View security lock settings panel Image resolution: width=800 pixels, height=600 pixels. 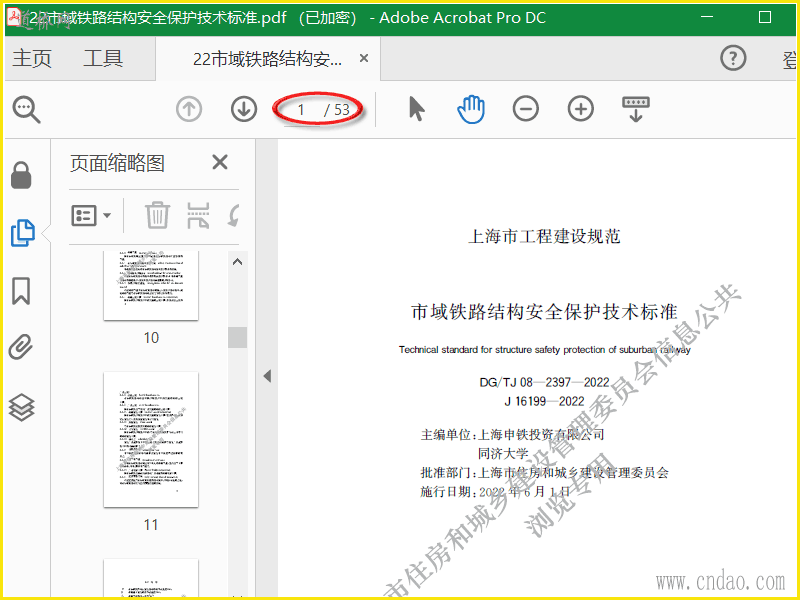click(21, 175)
